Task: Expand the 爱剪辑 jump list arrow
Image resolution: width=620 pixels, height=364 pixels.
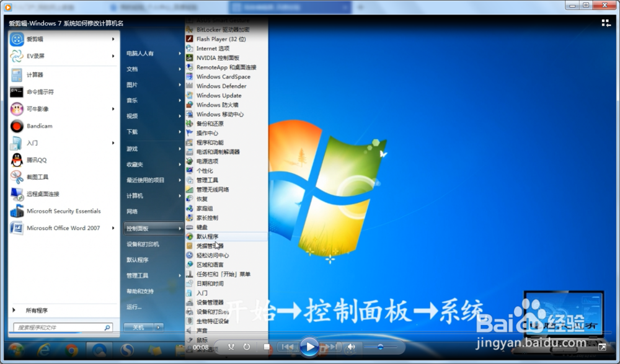Action: [x=113, y=39]
